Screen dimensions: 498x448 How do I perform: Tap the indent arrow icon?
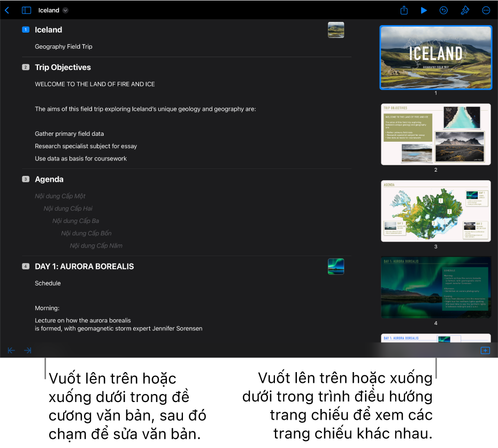pyautogui.click(x=28, y=350)
